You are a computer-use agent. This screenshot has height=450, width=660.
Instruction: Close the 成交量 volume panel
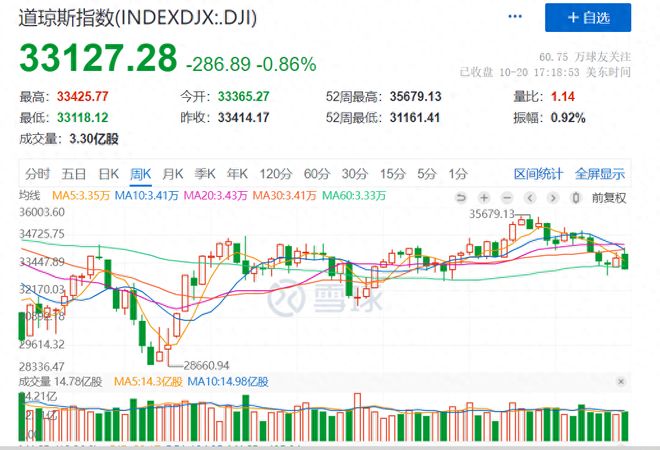click(x=620, y=382)
